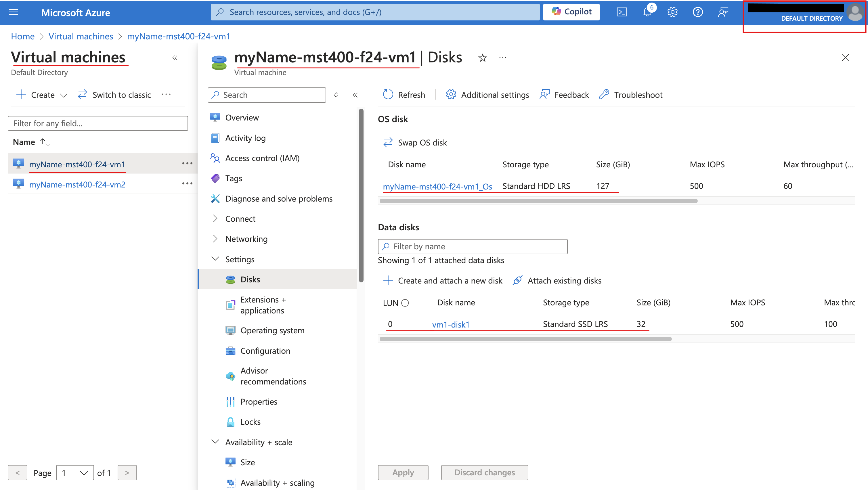Image resolution: width=868 pixels, height=490 pixels.
Task: Open Activity log
Action: click(x=245, y=138)
